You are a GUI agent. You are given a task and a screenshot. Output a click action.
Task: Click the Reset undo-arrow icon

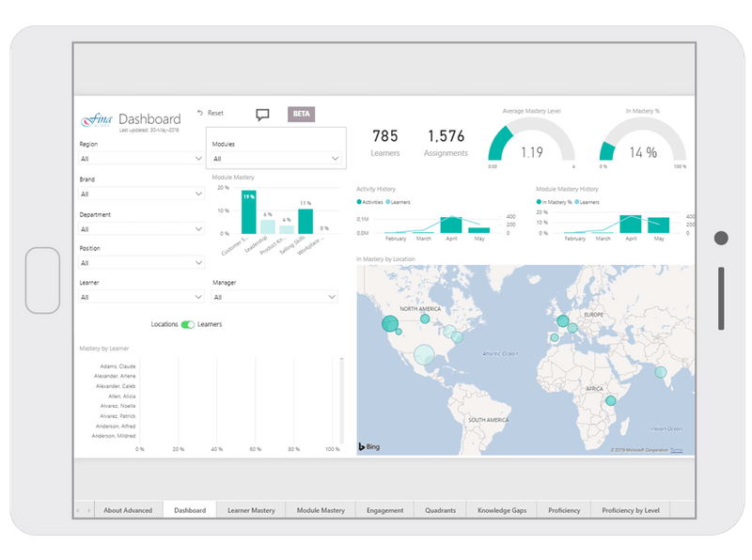tap(199, 113)
